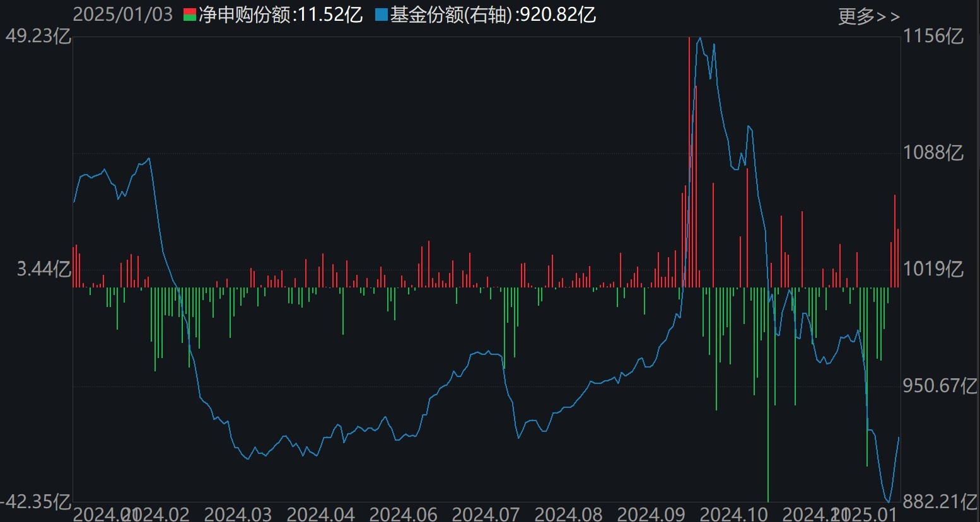Viewport: 980px width, 522px height.
Task: Click the red-green 净申购份额 legend swatch
Action: tap(189, 15)
